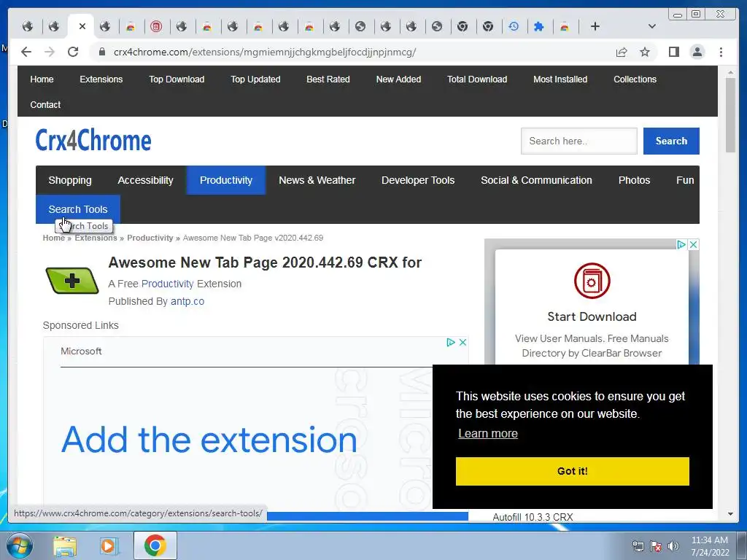Select the Fun category
This screenshot has height=560, width=747.
click(684, 180)
